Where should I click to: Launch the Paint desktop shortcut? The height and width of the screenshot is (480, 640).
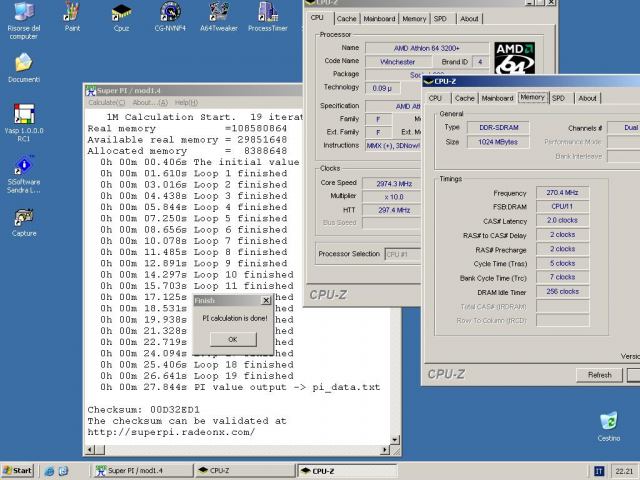(72, 17)
